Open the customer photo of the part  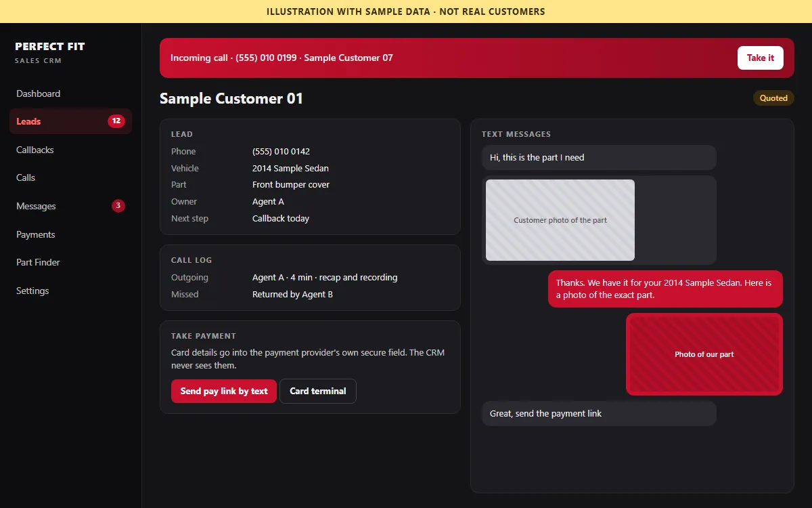[x=560, y=220]
